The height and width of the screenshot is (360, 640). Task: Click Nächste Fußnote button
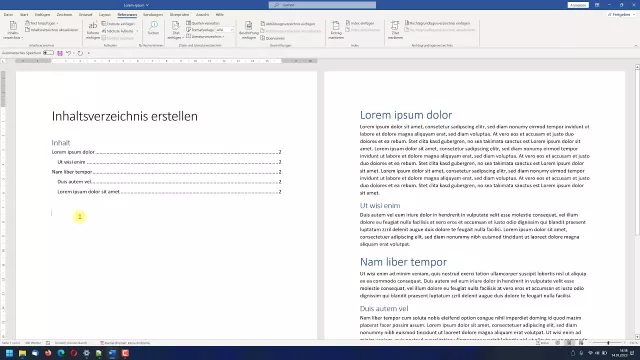[118, 31]
